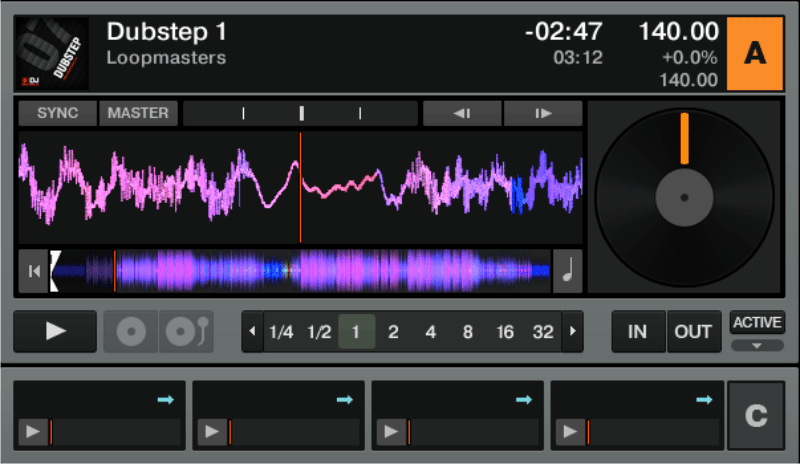Toggle the loop ACTIVE button
Image resolution: width=800 pixels, height=464 pixels.
click(757, 322)
